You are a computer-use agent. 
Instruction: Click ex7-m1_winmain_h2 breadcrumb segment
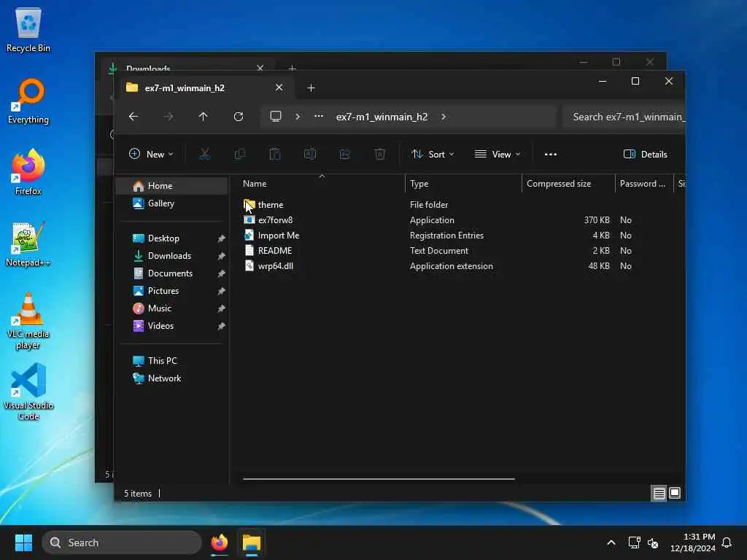[x=382, y=117]
